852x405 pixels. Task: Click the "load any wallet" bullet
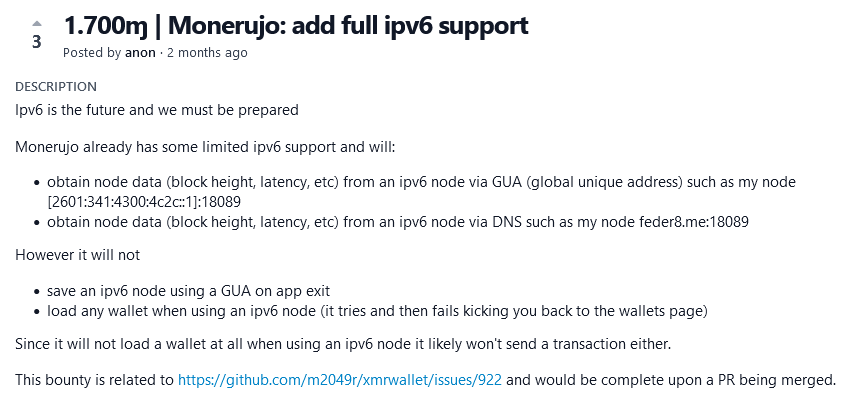click(x=375, y=310)
